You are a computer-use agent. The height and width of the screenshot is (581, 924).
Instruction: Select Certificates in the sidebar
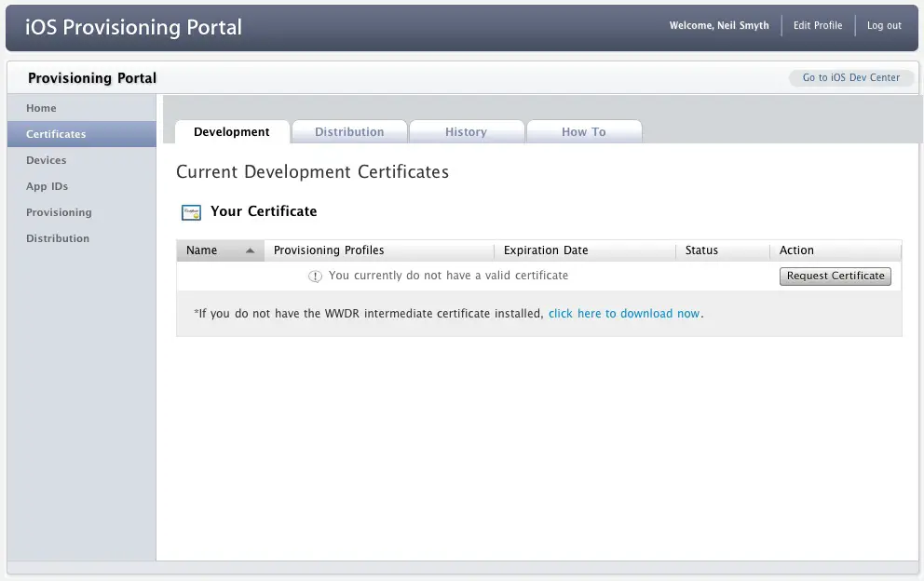point(56,134)
